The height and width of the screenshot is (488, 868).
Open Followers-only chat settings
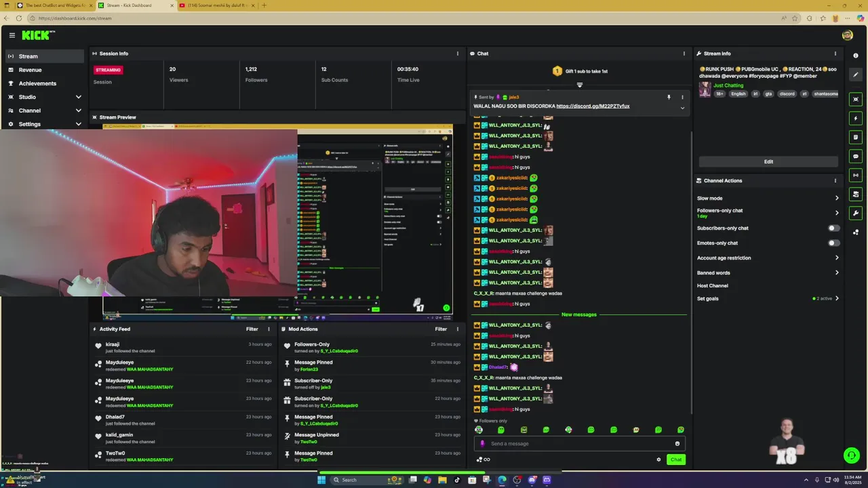(x=768, y=213)
